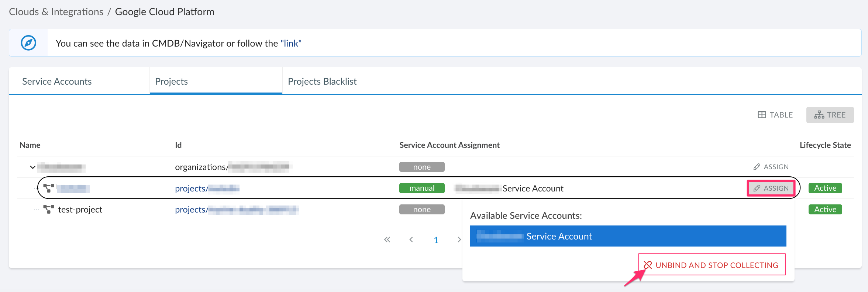
Task: Open the test-project projects ID link
Action: (236, 210)
